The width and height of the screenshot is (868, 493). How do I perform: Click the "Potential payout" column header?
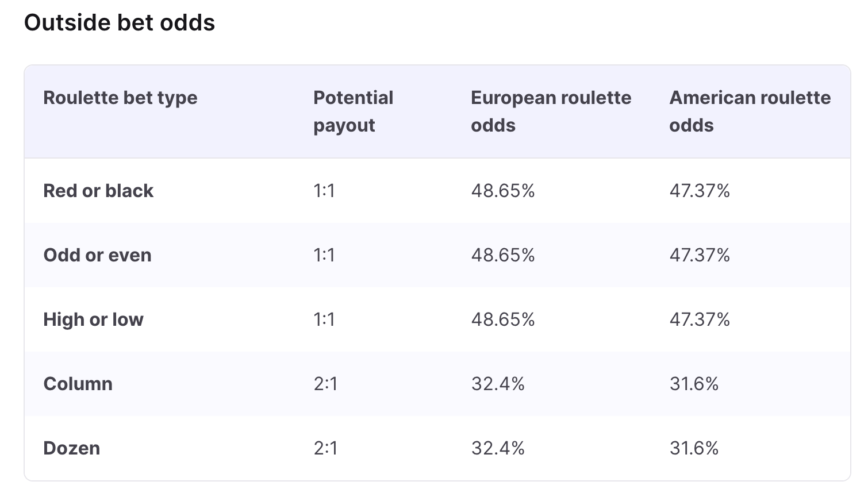[353, 111]
